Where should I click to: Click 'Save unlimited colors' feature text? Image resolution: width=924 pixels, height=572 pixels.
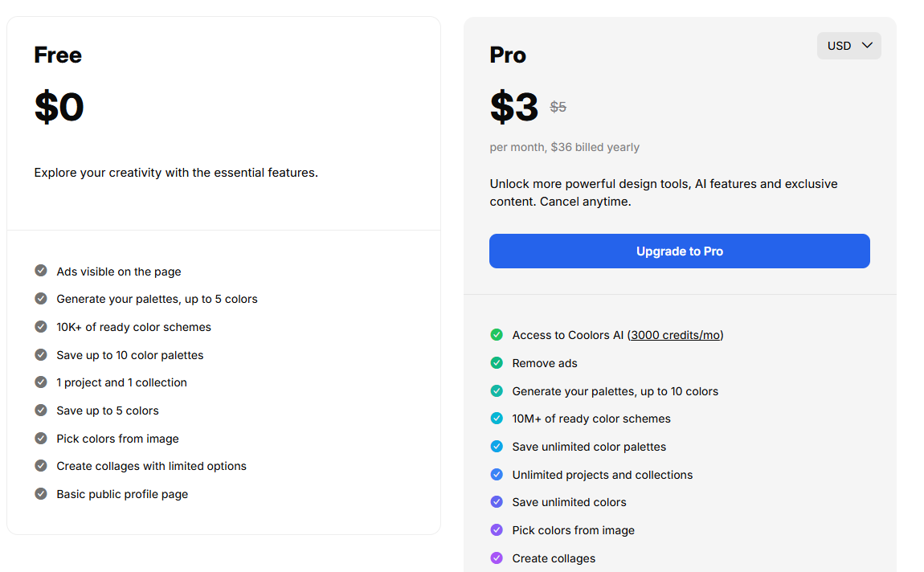pyautogui.click(x=569, y=502)
